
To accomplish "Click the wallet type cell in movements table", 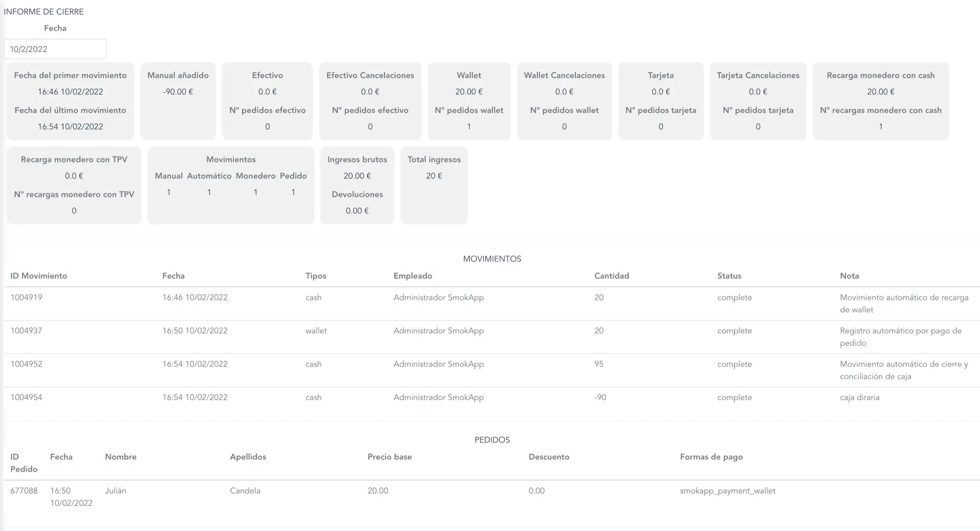I will tap(316, 331).
